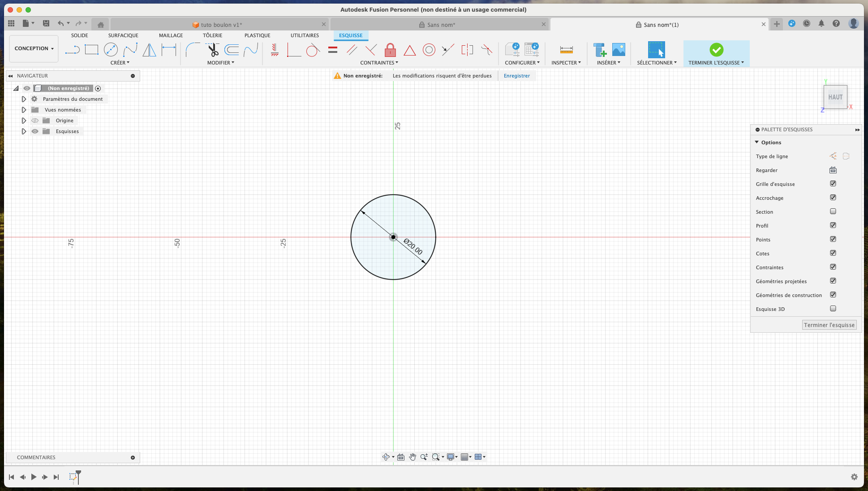Open the SÉLECTIONNER dropdown menu
This screenshot has width=868, height=491.
[657, 63]
